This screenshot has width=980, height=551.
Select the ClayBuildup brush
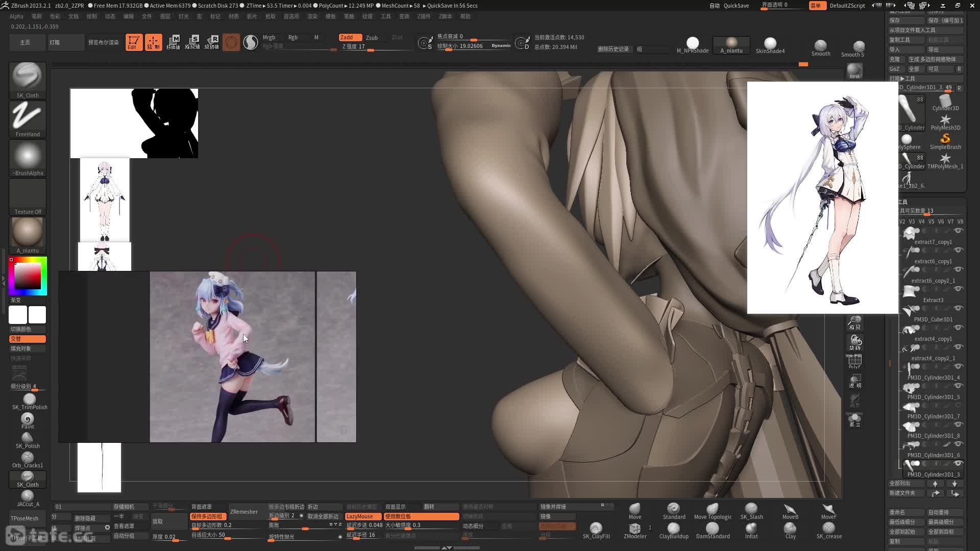click(674, 531)
